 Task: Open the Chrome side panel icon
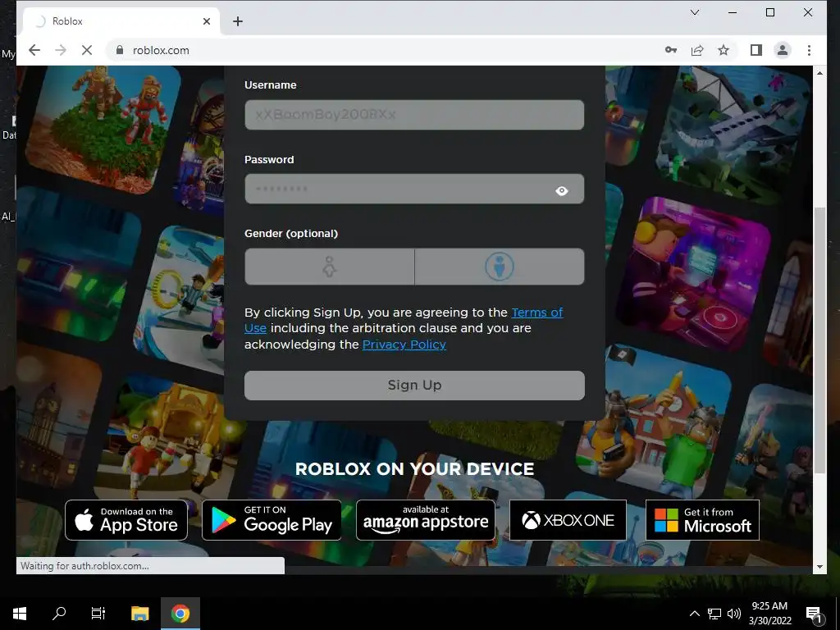(756, 50)
